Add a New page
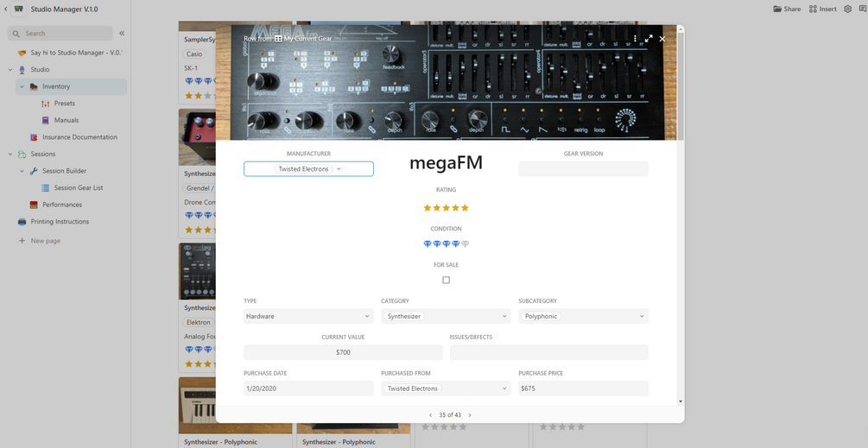Viewport: 868px width, 448px height. tap(46, 241)
